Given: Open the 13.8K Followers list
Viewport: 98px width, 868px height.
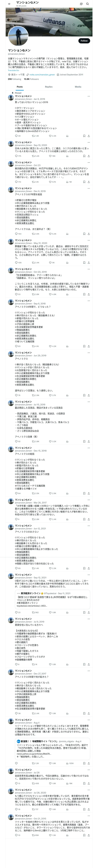Looking at the screenshot, I should click(x=31, y=79).
